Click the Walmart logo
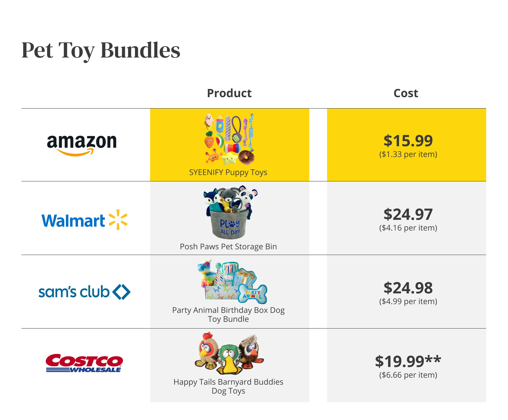The width and height of the screenshot is (508, 420). pos(84,220)
